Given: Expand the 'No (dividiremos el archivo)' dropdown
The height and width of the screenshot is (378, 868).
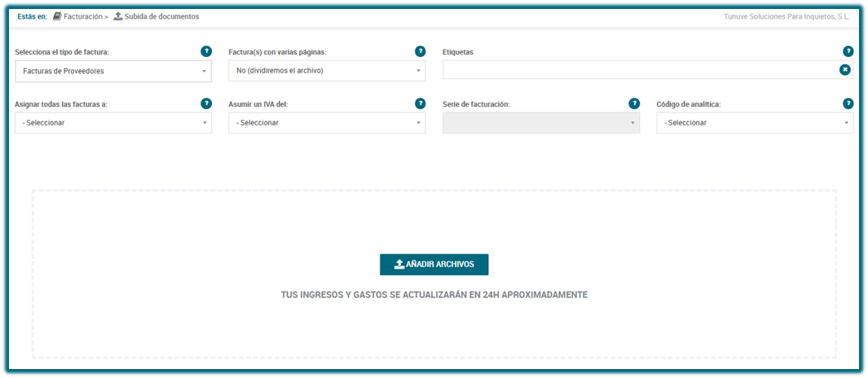Looking at the screenshot, I should point(327,71).
